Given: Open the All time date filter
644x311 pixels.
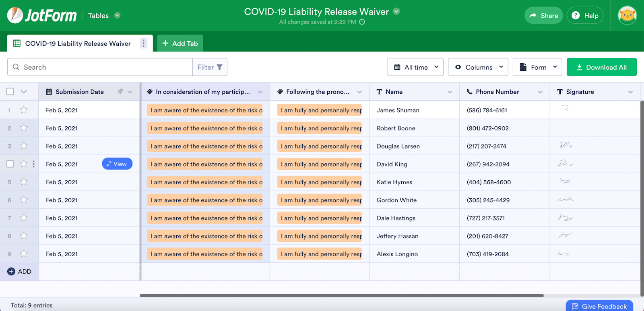Looking at the screenshot, I should (415, 67).
